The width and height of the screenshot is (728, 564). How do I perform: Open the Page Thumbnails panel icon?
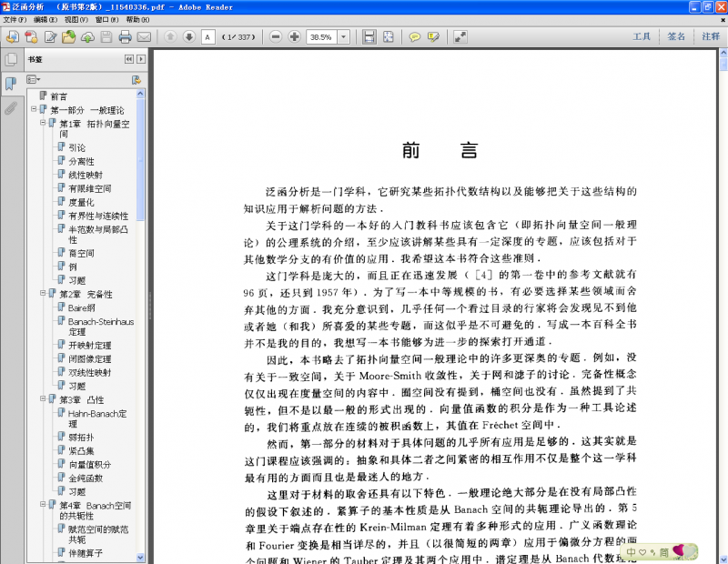(x=11, y=59)
